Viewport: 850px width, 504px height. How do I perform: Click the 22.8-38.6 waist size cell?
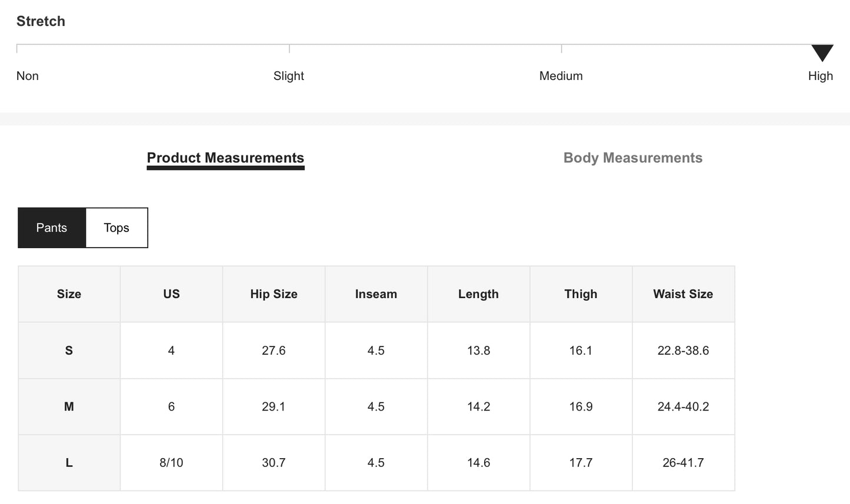(x=683, y=351)
